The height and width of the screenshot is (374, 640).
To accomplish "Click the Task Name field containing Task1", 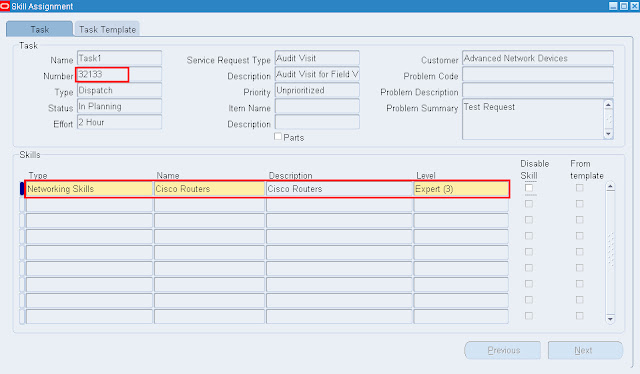I will pyautogui.click(x=119, y=58).
